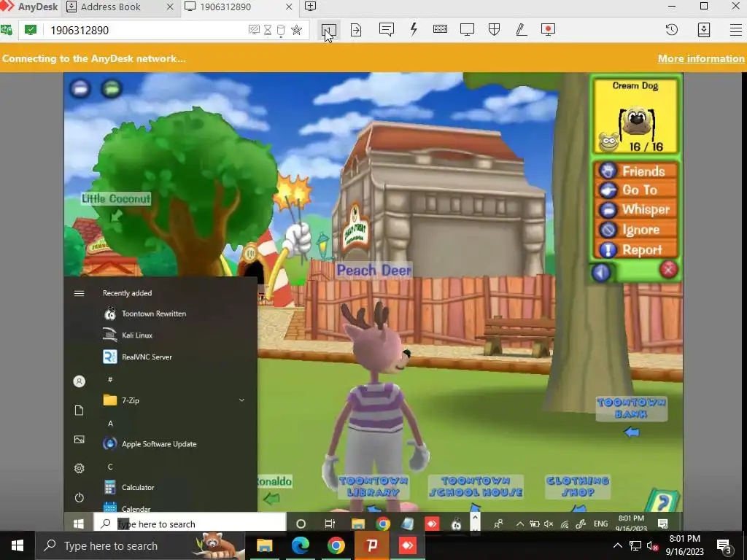Click the hourglass icon in the address field
This screenshot has width=747, height=560.
[x=268, y=30]
